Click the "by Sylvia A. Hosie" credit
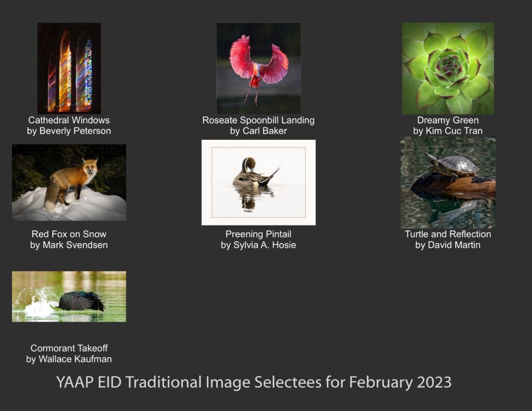 (x=259, y=245)
